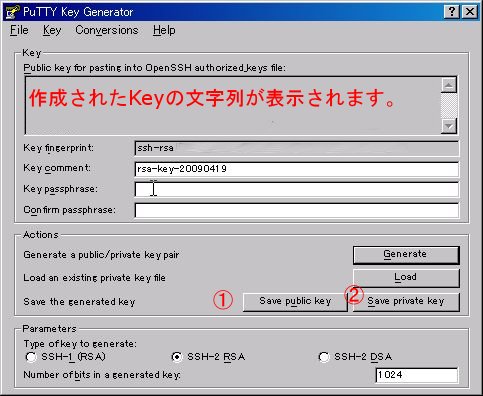Click the 'Key passphrase:' label
The image size is (483, 396).
(60, 189)
